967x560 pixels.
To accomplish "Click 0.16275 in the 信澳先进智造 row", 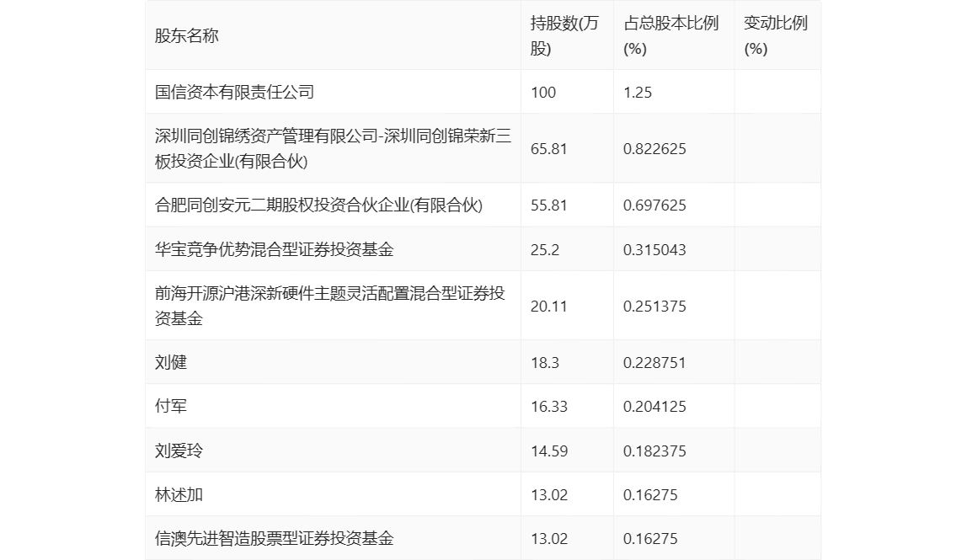I will [x=650, y=539].
